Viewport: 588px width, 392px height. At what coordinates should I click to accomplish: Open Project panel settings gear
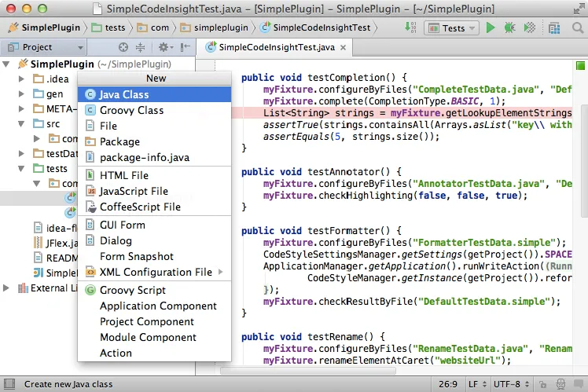[x=165, y=47]
